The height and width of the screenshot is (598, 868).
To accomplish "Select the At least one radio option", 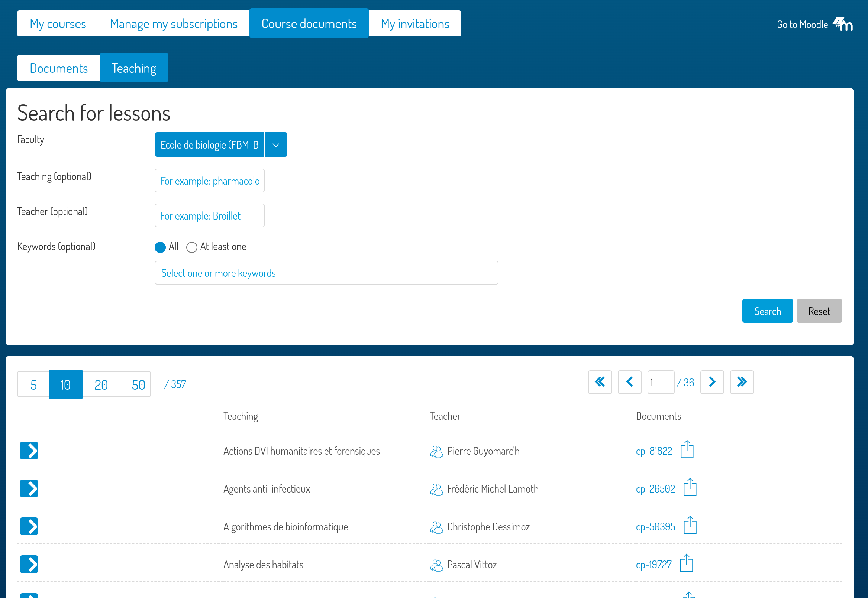I will click(x=191, y=247).
